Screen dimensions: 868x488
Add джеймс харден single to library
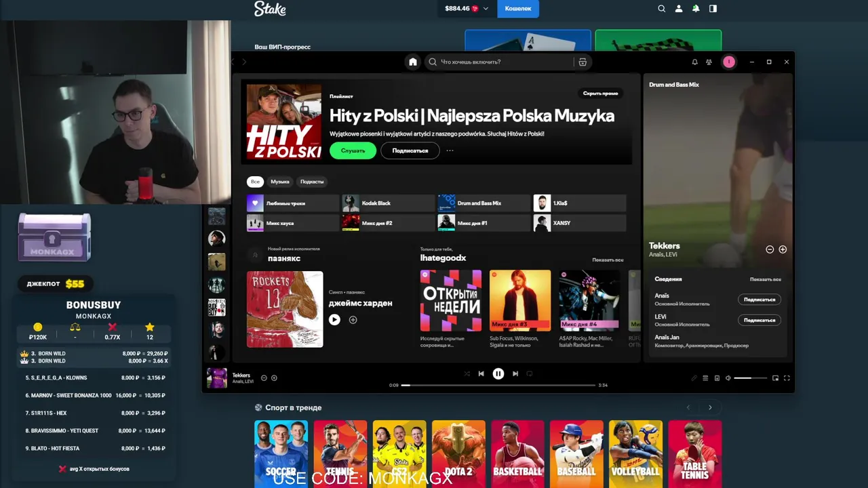[353, 320]
